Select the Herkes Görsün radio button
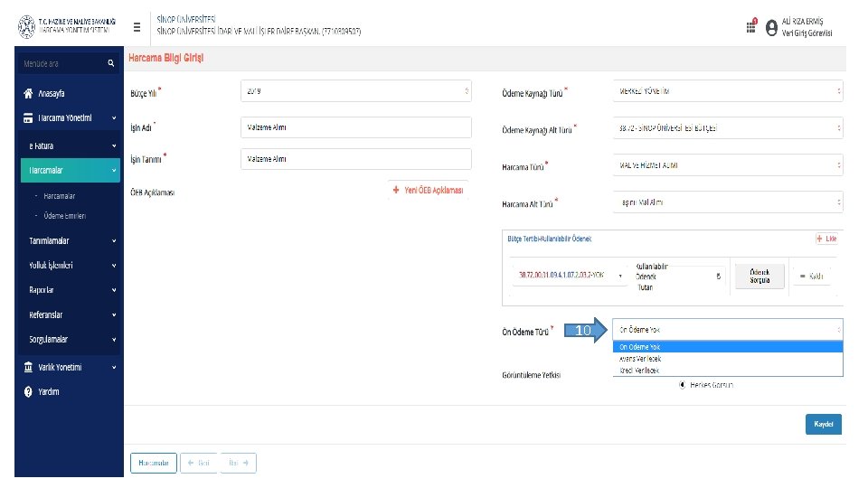This screenshot has width=868, height=488. click(684, 385)
